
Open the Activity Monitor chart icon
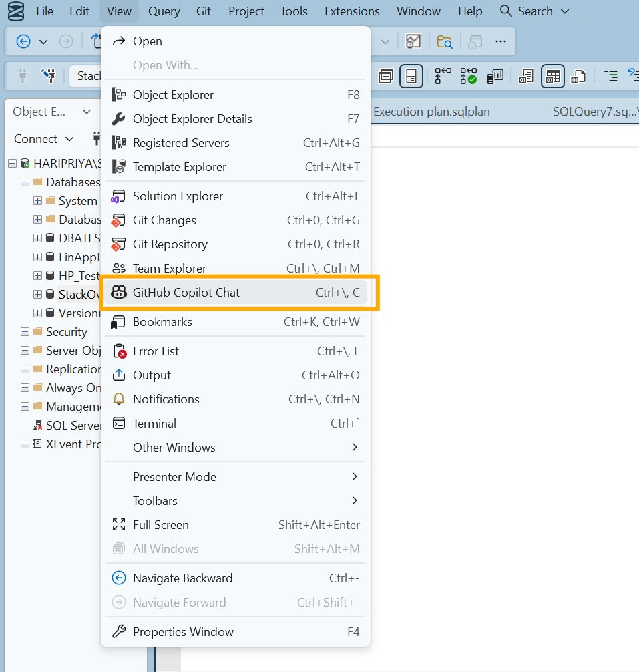point(413,41)
